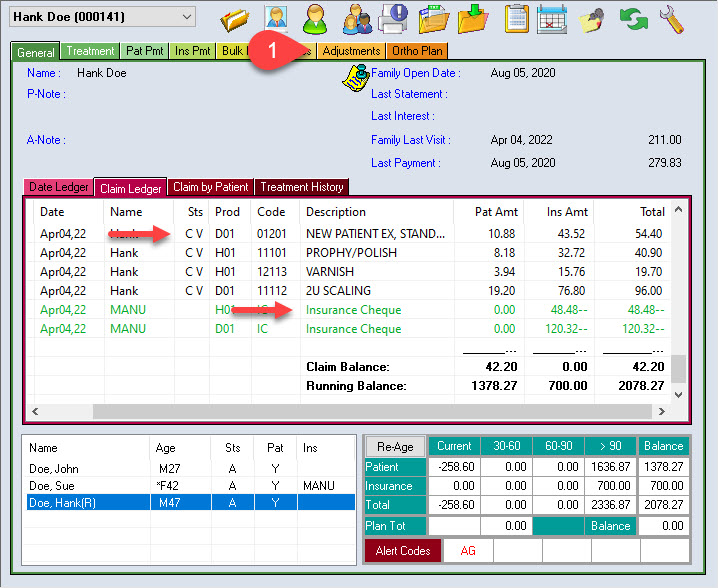Open the yellow file folder icon
The image size is (718, 588).
tap(234, 19)
